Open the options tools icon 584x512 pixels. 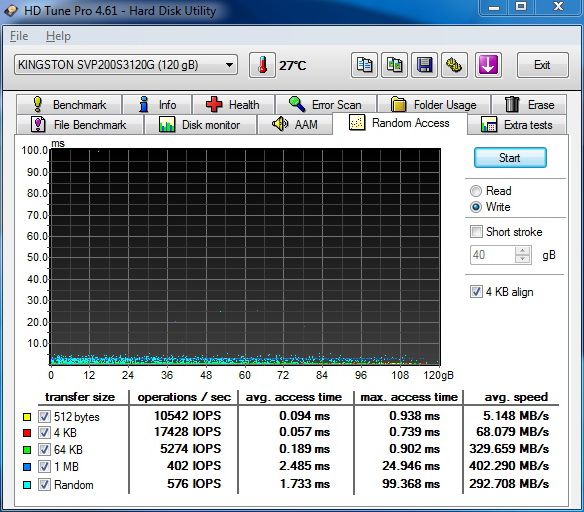pyautogui.click(x=454, y=65)
